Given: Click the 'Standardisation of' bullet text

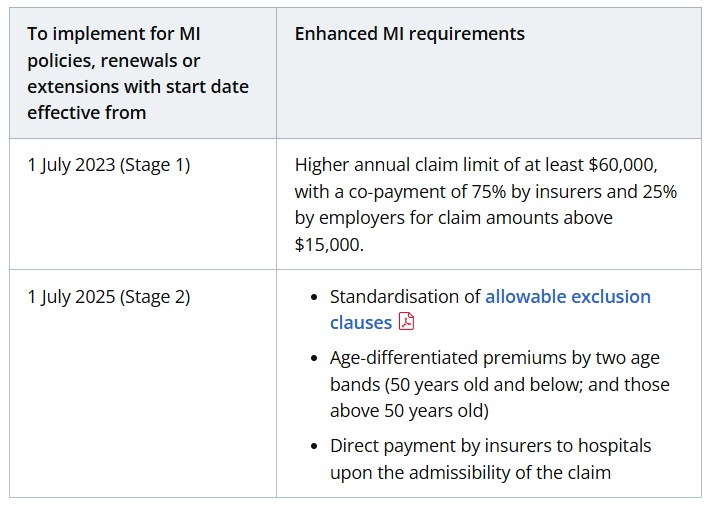Looking at the screenshot, I should click(405, 297).
